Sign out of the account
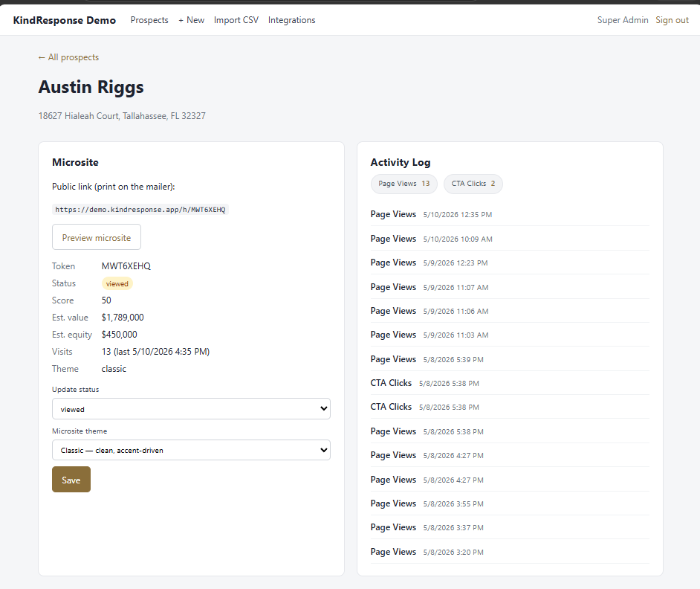 click(x=672, y=20)
